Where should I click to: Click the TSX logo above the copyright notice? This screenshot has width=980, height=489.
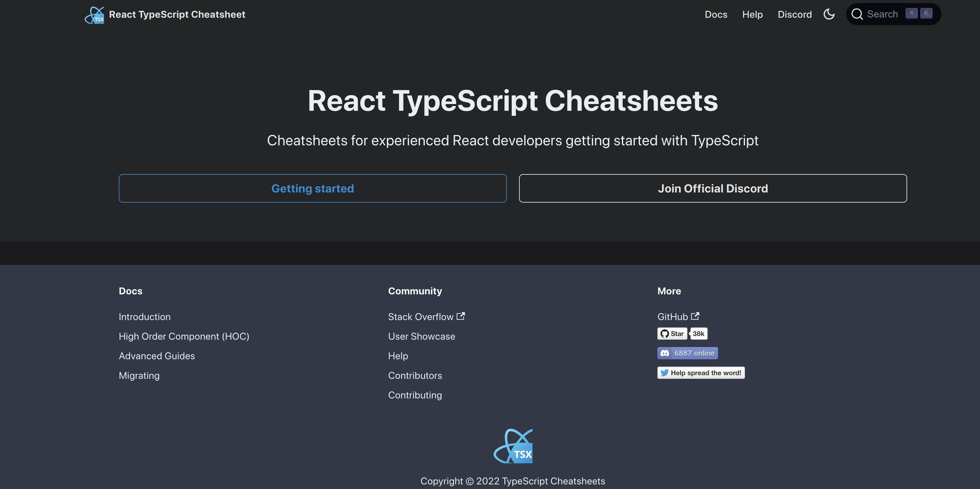click(513, 446)
